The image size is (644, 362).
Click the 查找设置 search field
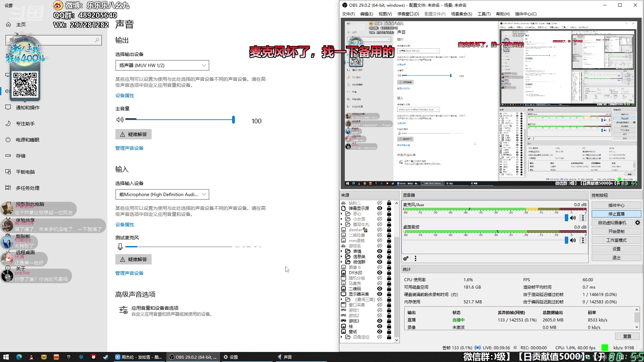pos(54,40)
